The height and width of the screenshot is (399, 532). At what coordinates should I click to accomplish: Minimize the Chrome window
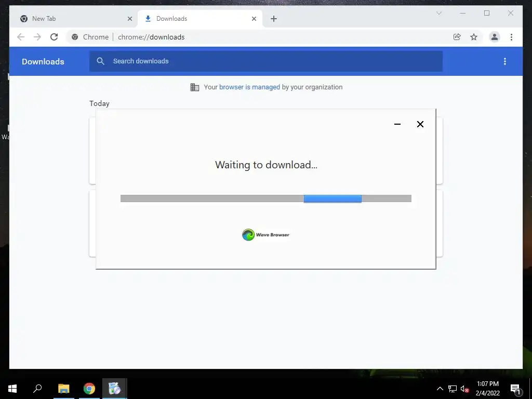coord(463,13)
